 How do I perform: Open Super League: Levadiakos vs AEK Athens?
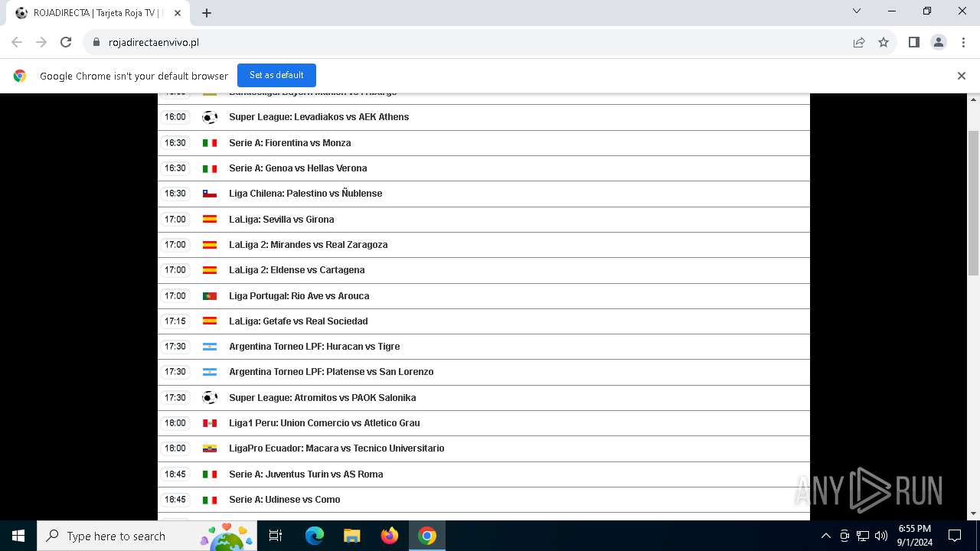coord(484,117)
